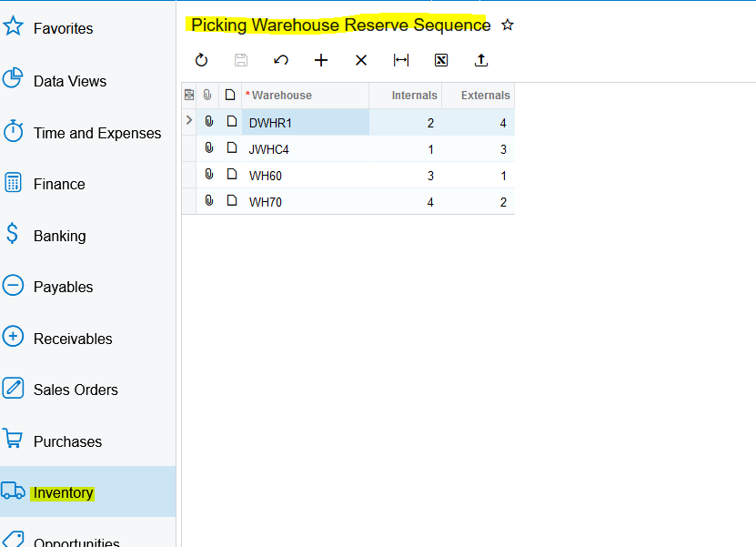Viewport: 756px width, 547px height.
Task: Click the Refresh toolbar icon
Action: (x=202, y=60)
